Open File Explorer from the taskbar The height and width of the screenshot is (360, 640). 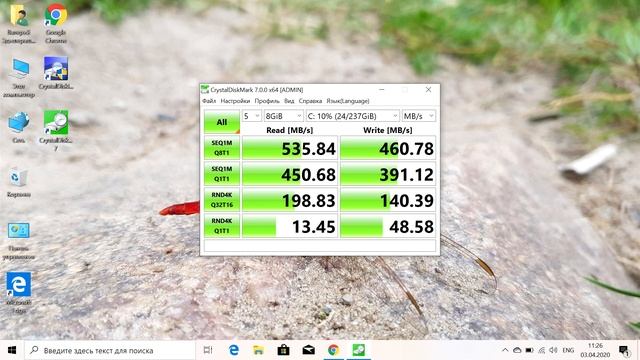(x=258, y=350)
